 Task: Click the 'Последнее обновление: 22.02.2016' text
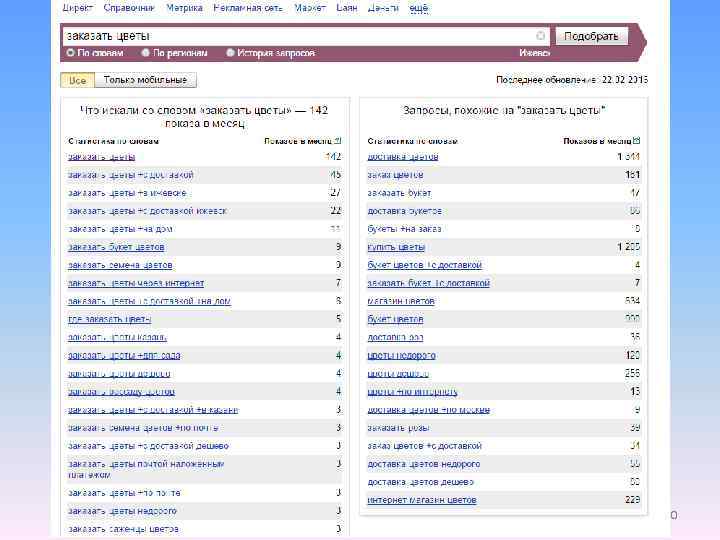click(572, 80)
